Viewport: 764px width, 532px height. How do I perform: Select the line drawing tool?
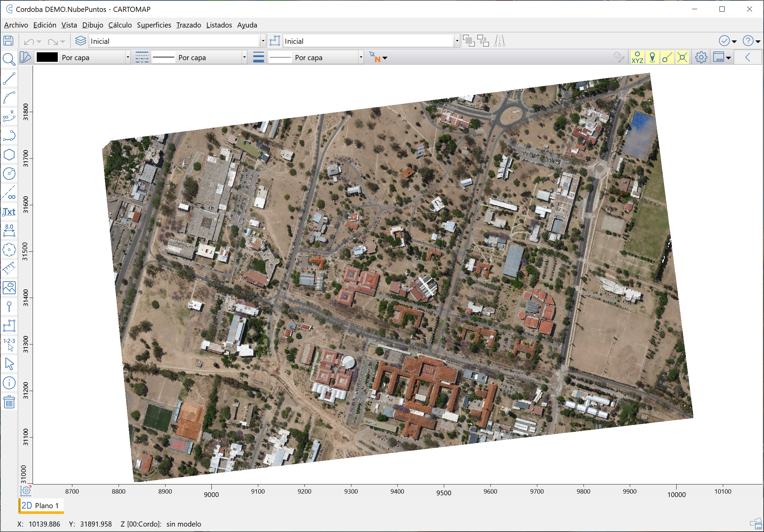[9, 79]
